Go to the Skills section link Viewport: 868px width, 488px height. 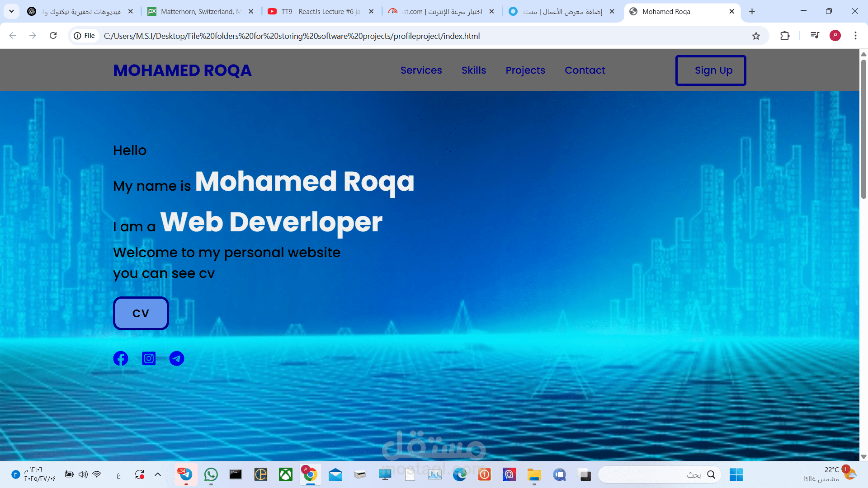pyautogui.click(x=474, y=70)
